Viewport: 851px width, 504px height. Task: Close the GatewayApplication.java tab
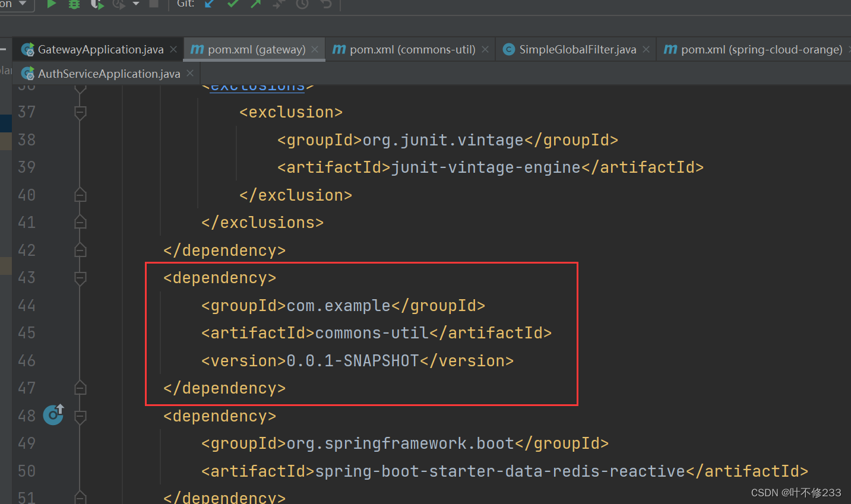(173, 49)
